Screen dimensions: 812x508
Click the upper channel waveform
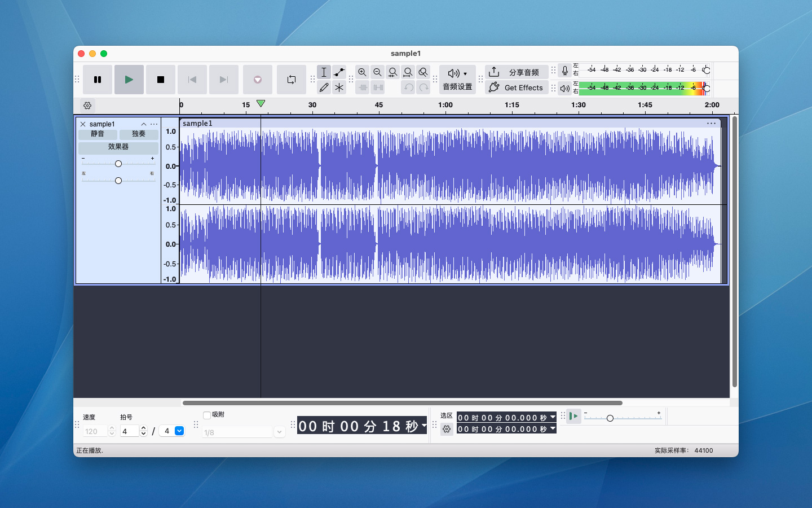click(x=450, y=166)
